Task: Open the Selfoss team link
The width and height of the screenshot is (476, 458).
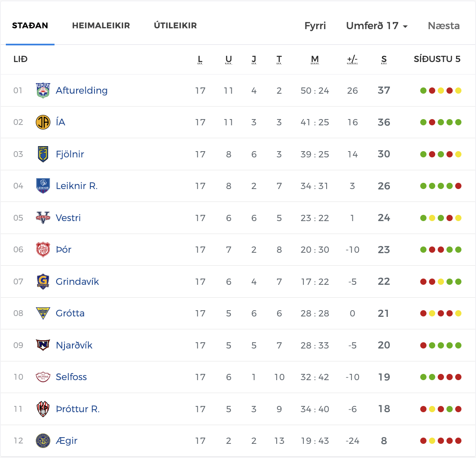Action: [71, 377]
